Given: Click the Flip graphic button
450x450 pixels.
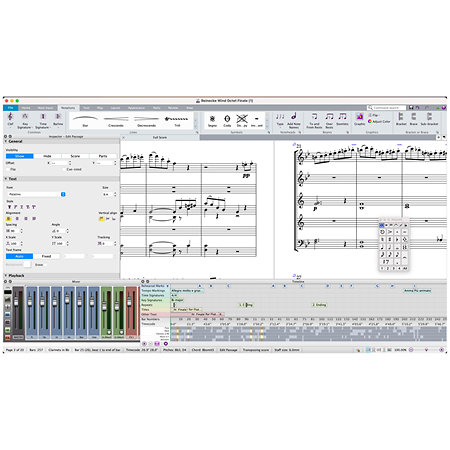Looking at the screenshot, I should pos(374,115).
